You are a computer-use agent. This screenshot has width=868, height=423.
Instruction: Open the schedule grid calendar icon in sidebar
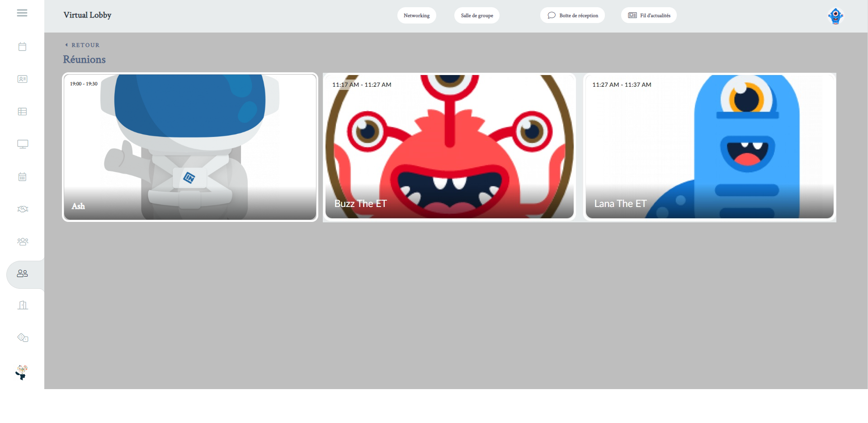22,177
